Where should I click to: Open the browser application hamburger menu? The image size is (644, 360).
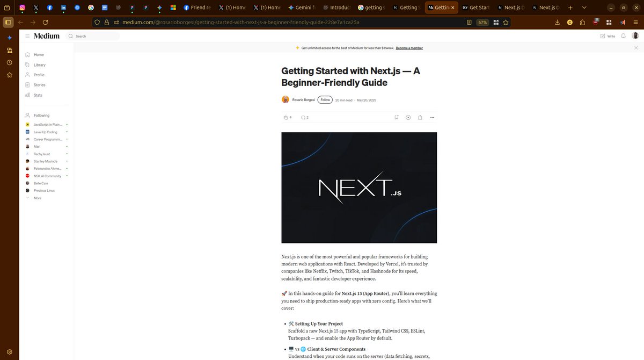point(635,23)
